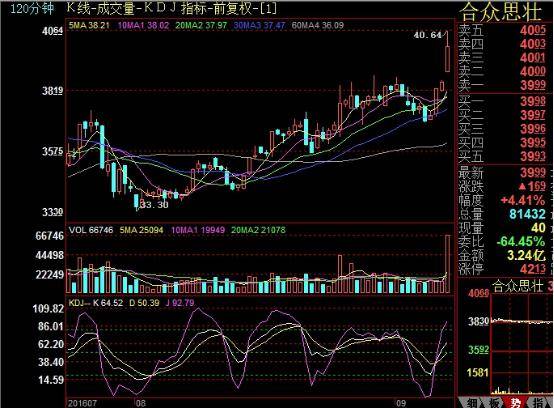554x408 pixels.
Task: Click the 3575 price axis label
Action: (53, 152)
